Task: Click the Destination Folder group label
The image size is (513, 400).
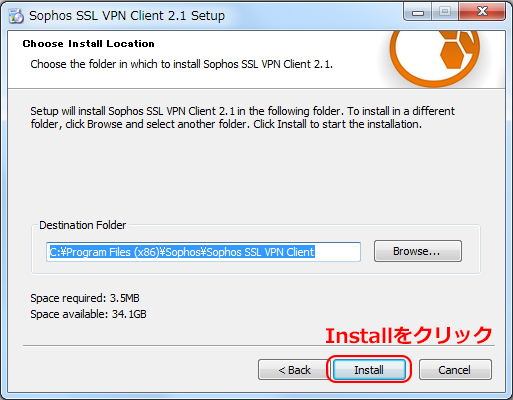Action: click(82, 225)
